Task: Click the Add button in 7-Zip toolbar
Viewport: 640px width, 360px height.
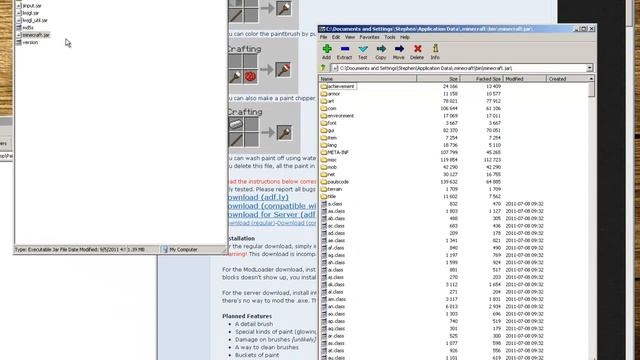Action: tap(327, 52)
